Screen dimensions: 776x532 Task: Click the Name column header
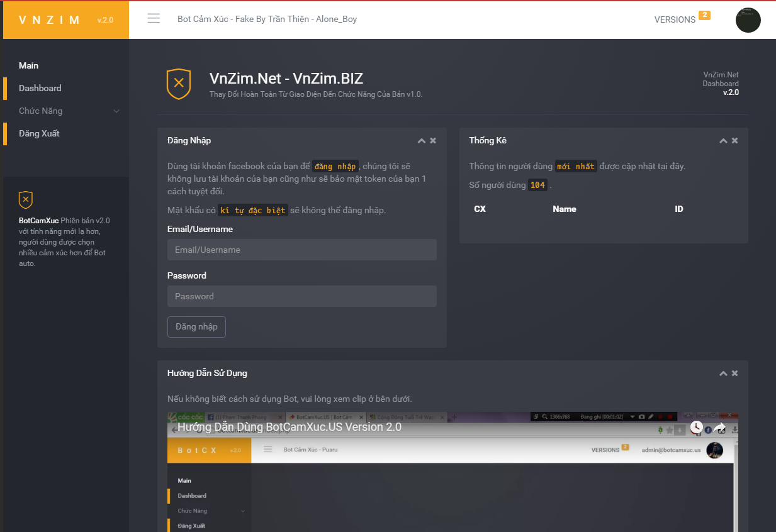click(565, 209)
